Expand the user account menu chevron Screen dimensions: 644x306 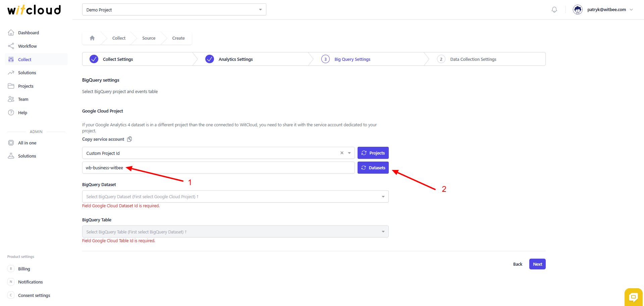pyautogui.click(x=631, y=10)
